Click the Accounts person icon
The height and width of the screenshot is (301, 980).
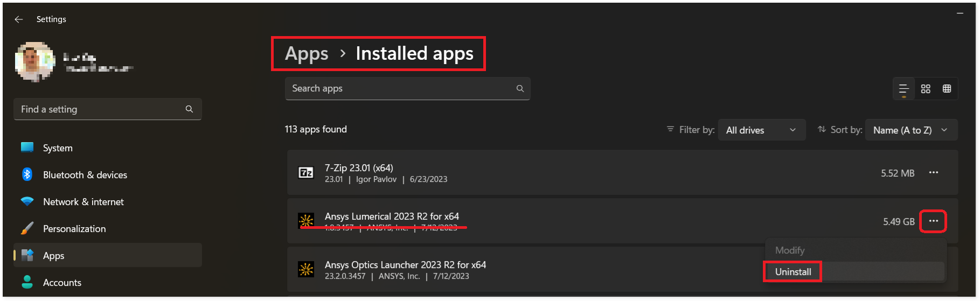click(x=27, y=282)
